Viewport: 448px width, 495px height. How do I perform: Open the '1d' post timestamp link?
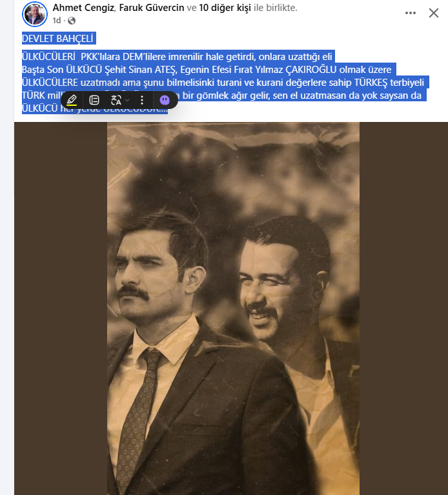pyautogui.click(x=57, y=21)
